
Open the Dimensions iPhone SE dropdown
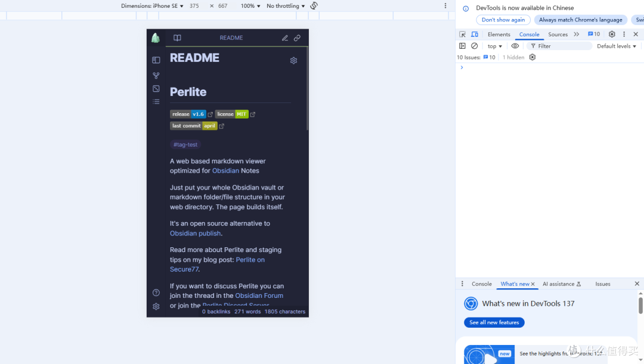152,6
